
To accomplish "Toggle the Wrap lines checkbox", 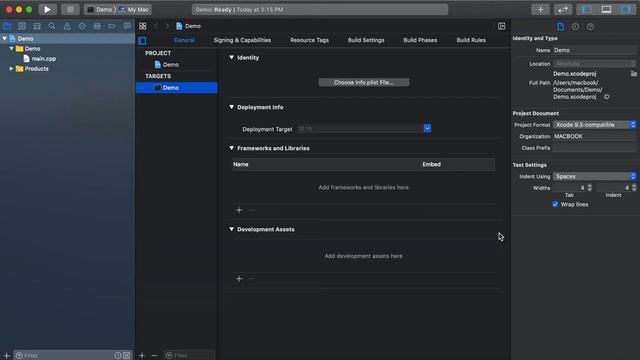I will (x=555, y=204).
